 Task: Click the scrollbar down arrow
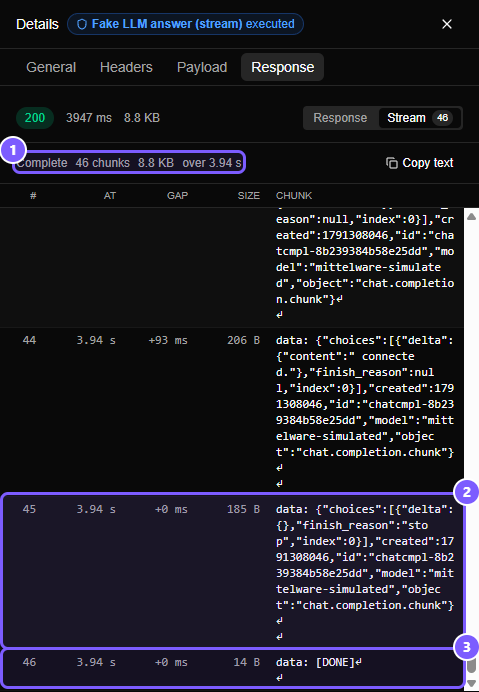pos(471,683)
